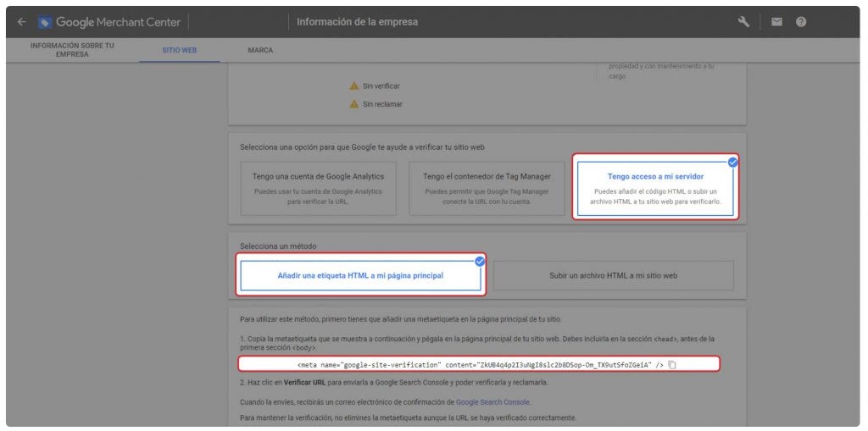868x431 pixels.
Task: Click the Sin verificar status text
Action: tap(381, 86)
